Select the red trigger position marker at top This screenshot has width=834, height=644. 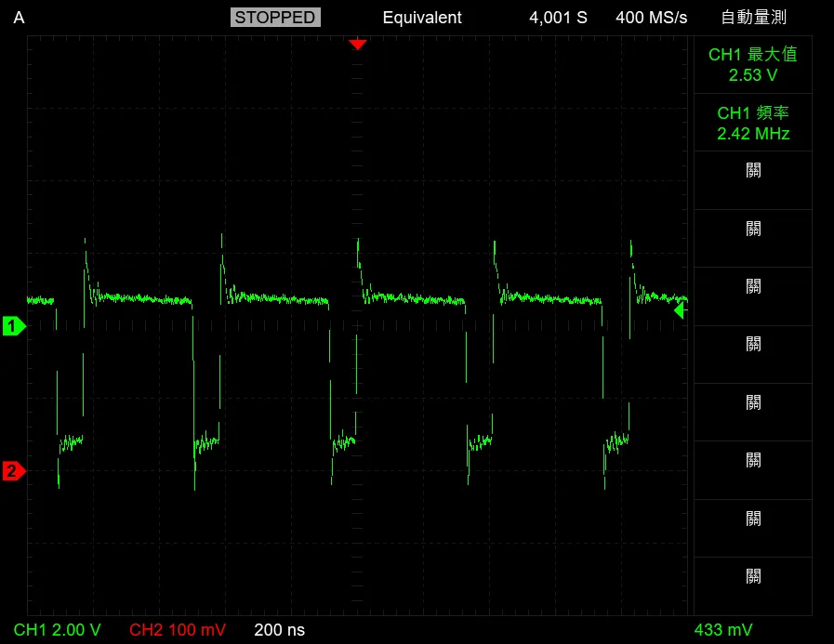coord(358,44)
